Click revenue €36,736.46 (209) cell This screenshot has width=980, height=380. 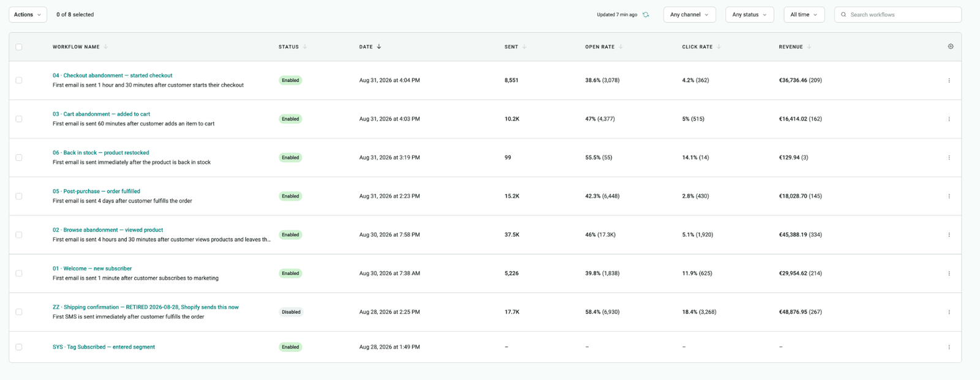[801, 80]
